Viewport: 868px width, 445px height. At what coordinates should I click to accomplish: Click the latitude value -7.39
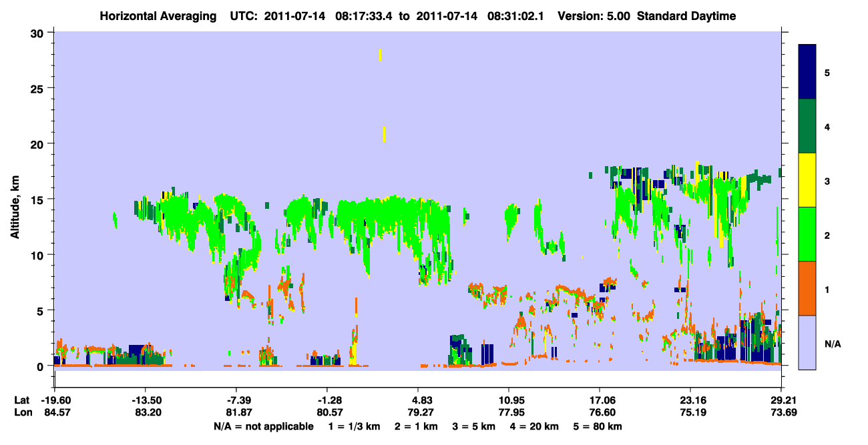236,400
